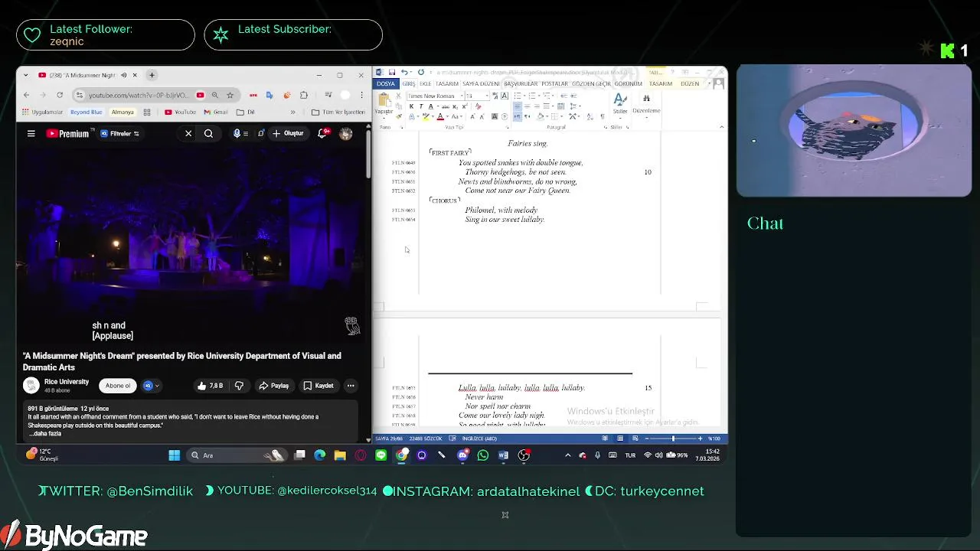
Task: Expand the text highlight color dropdown
Action: (x=433, y=116)
